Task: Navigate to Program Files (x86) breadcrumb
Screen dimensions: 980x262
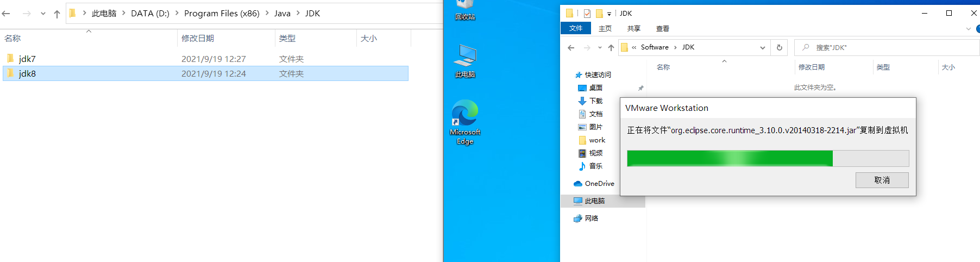Action: 222,14
